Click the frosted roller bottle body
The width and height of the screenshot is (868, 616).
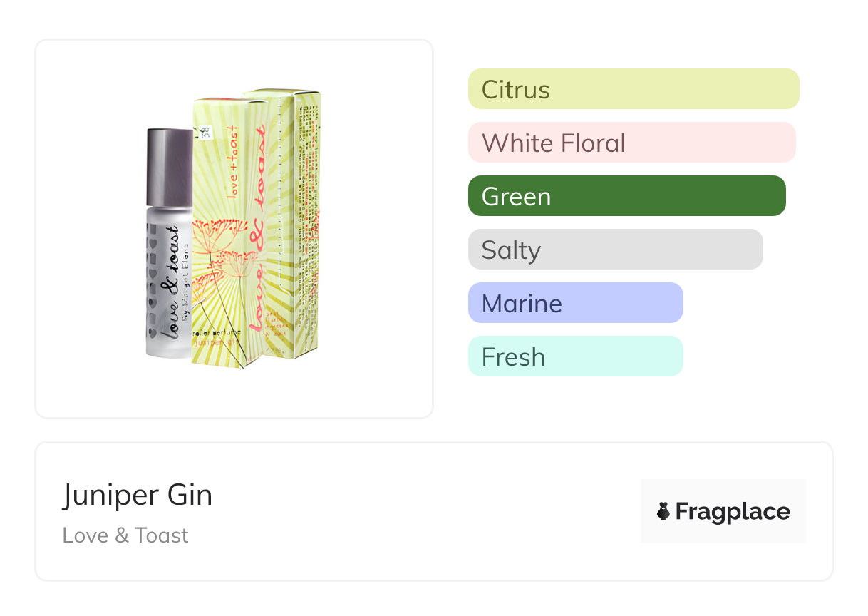170,285
